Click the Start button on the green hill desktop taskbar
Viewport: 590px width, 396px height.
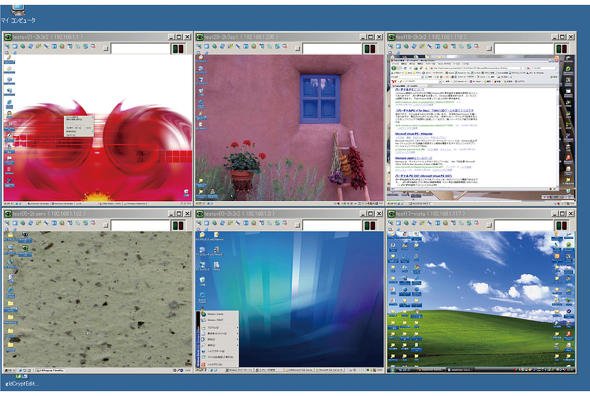(x=393, y=370)
